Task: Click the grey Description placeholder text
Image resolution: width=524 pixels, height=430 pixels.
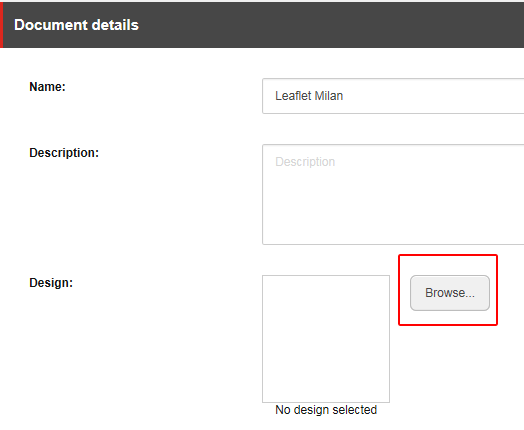Action: [305, 162]
